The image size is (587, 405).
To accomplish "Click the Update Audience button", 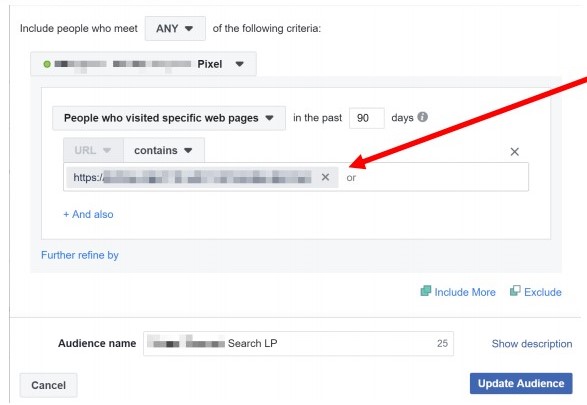I will tap(521, 383).
